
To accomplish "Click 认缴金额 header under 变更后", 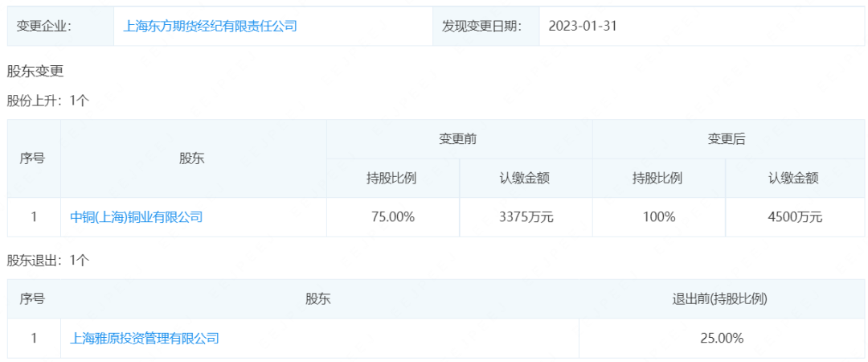I will (793, 179).
